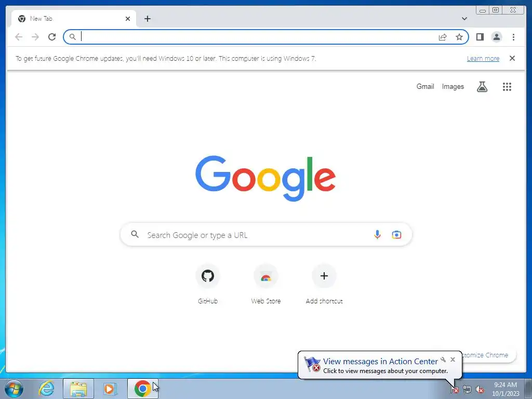Go forward using the forward arrow
Screen dimensions: 532x399
click(x=35, y=37)
